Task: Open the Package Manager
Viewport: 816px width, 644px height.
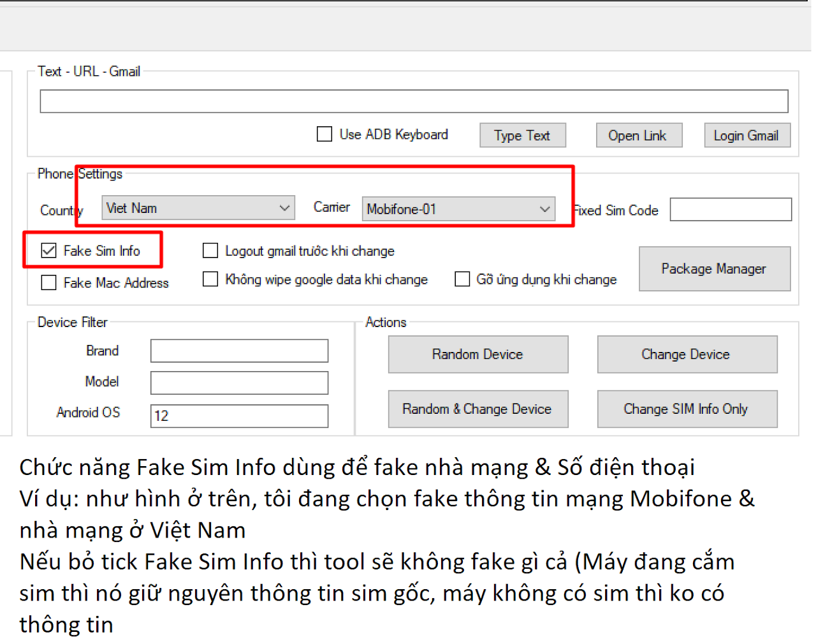Action: pos(714,269)
